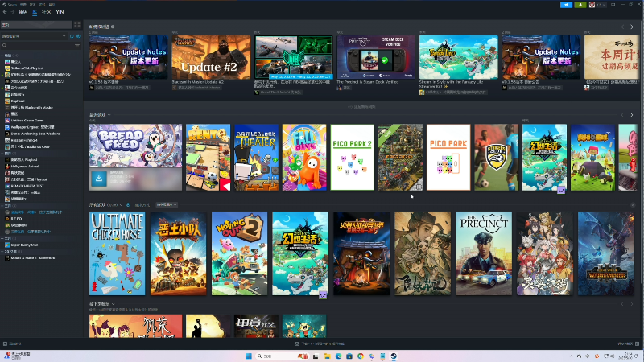Click the home button above the sidebar

[x=36, y=25]
